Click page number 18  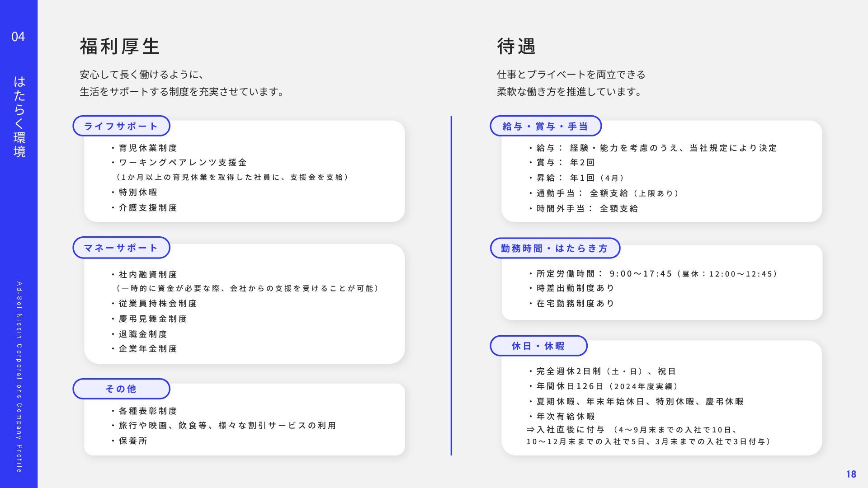coord(851,474)
